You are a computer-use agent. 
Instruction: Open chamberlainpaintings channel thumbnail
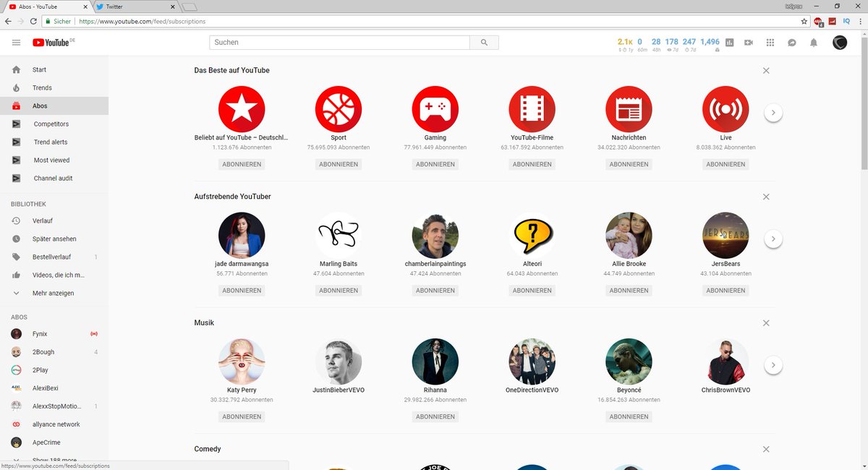click(x=435, y=236)
